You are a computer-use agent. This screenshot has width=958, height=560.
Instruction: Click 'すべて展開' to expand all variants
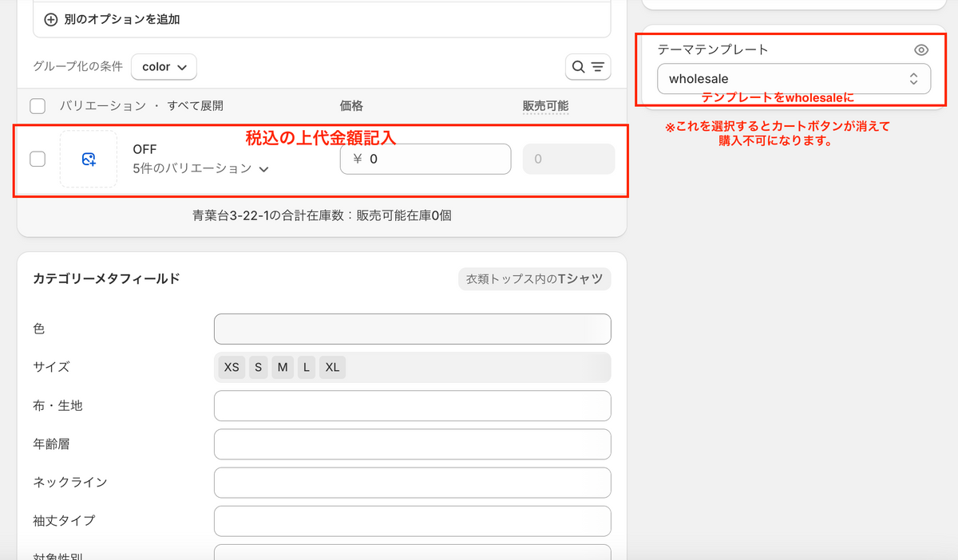coord(196,106)
